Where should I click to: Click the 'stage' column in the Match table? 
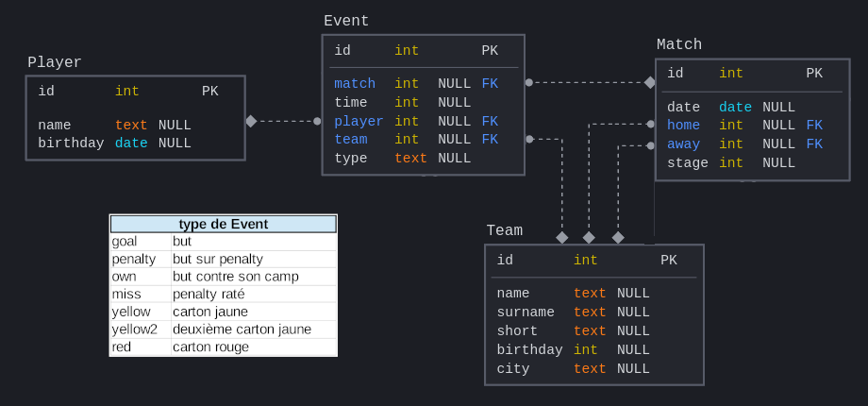click(x=687, y=163)
